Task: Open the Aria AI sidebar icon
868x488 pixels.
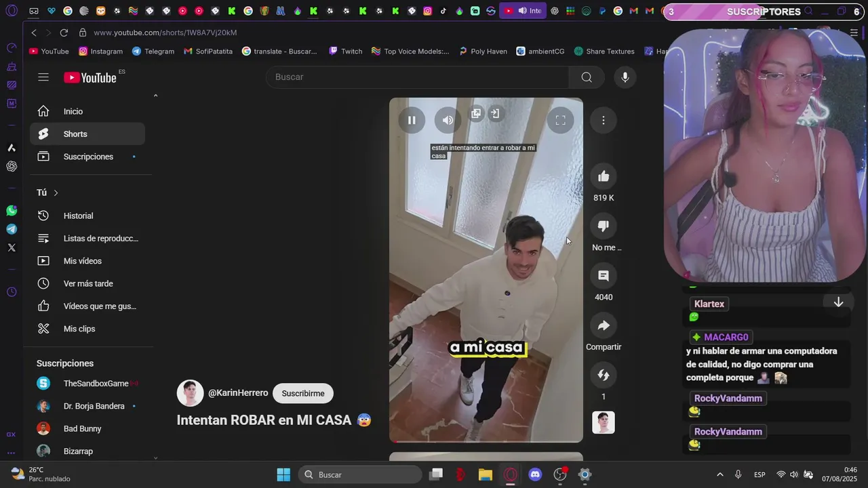Action: coord(12,148)
